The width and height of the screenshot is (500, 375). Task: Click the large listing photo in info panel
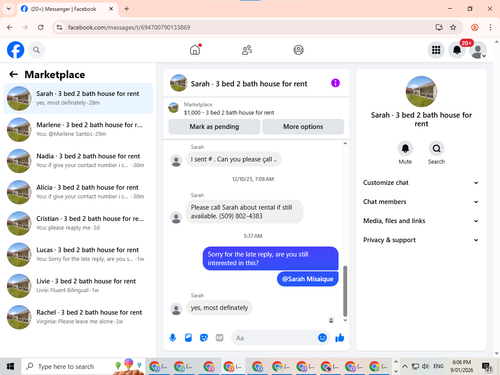421,91
